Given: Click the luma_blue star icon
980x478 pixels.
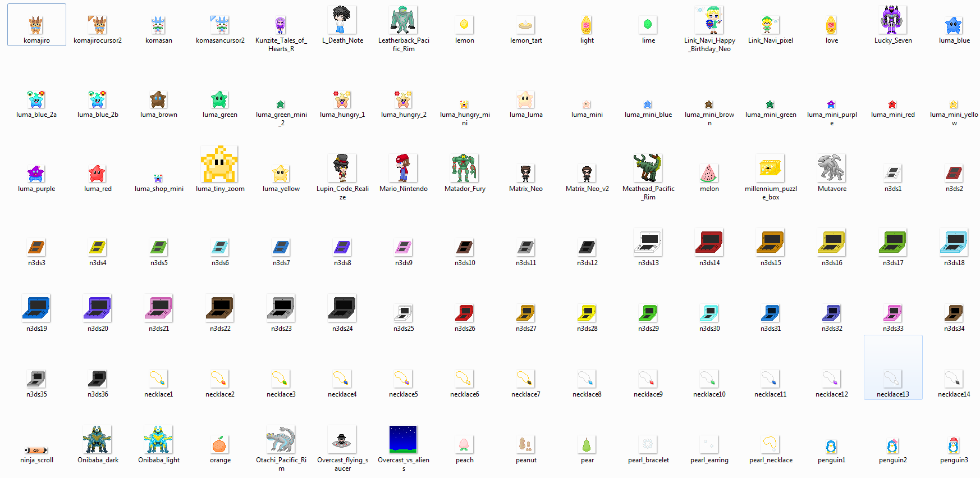Looking at the screenshot, I should click(x=954, y=25).
